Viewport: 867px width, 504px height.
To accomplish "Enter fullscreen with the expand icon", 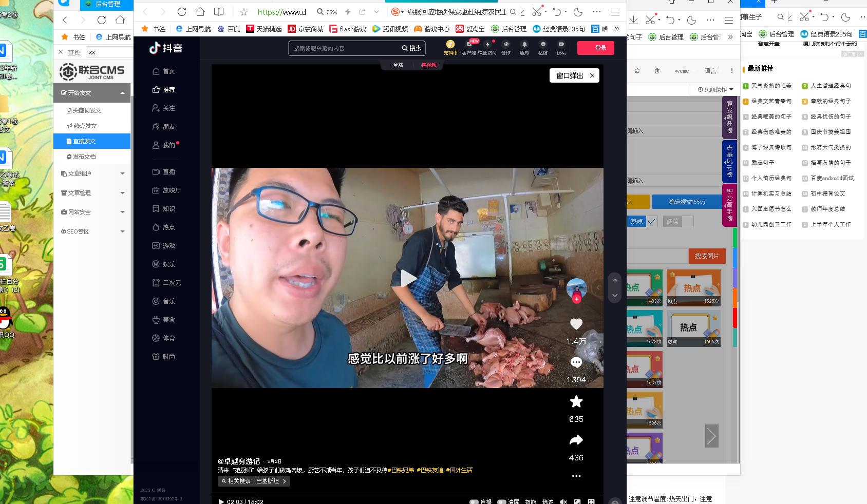I will coord(592,501).
